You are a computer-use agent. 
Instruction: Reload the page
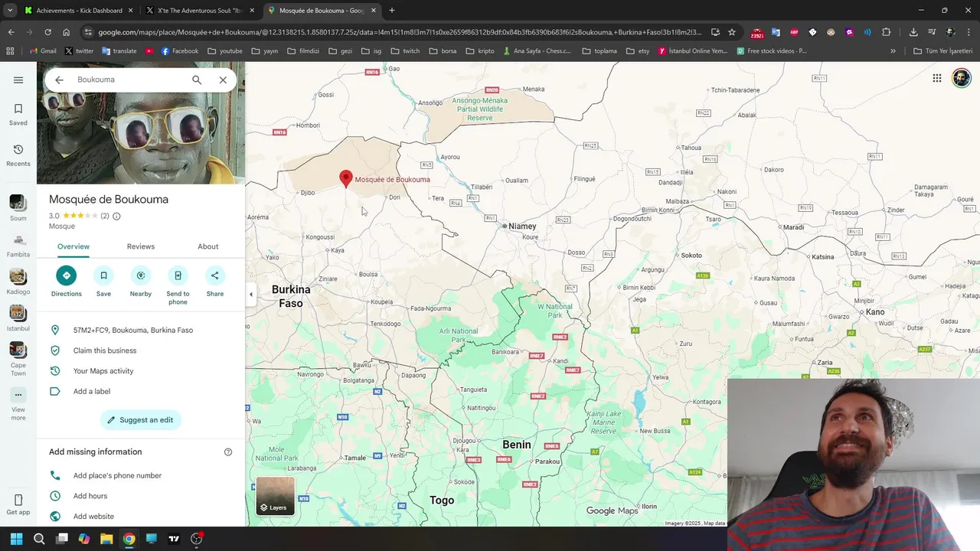(47, 32)
